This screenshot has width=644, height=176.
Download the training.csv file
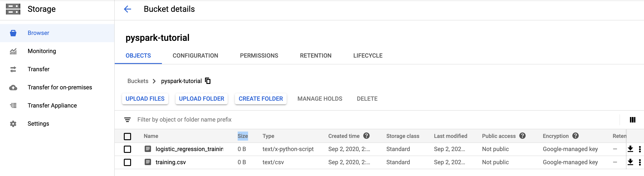pyautogui.click(x=630, y=162)
